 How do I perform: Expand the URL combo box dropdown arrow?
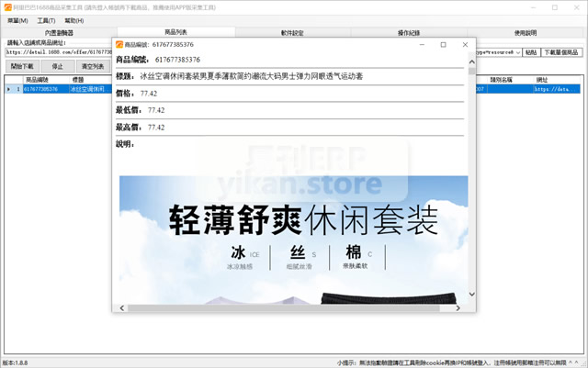(x=517, y=52)
